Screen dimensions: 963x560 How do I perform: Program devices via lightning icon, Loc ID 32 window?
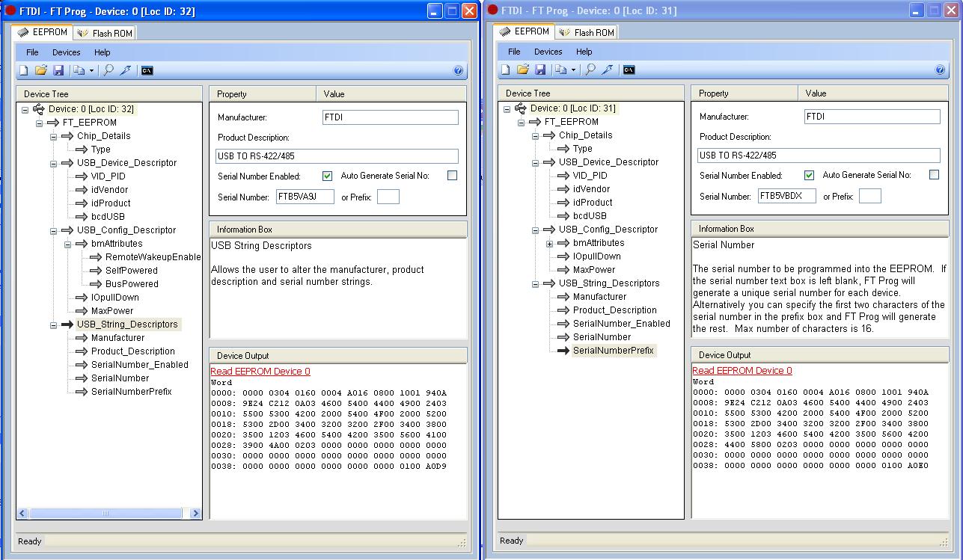(x=126, y=70)
